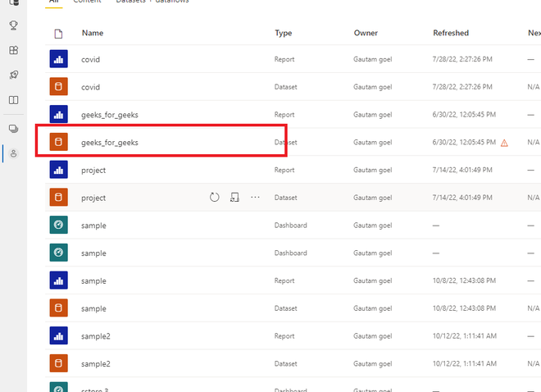
Task: Click the project Dataset icon
Action: [59, 198]
